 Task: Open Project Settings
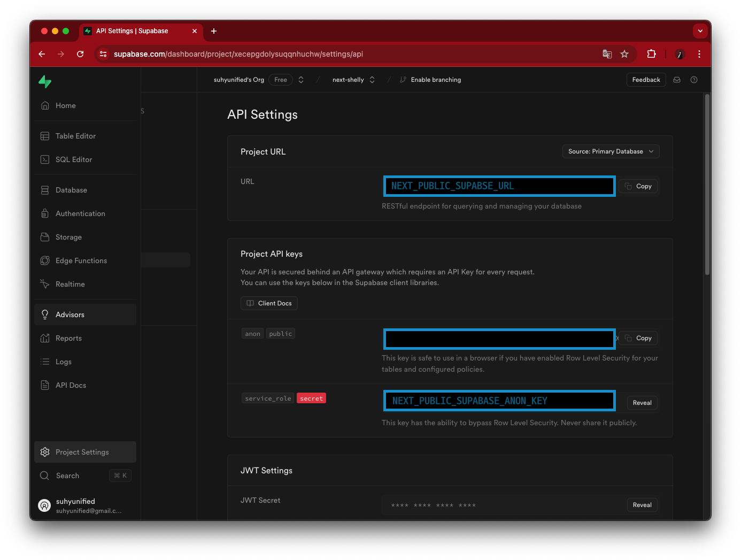click(x=86, y=452)
